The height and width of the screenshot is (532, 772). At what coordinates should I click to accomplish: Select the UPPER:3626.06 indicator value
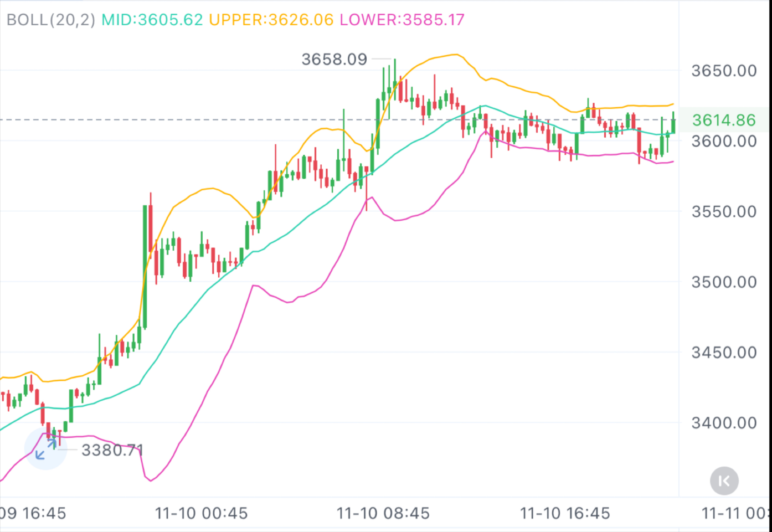(271, 20)
